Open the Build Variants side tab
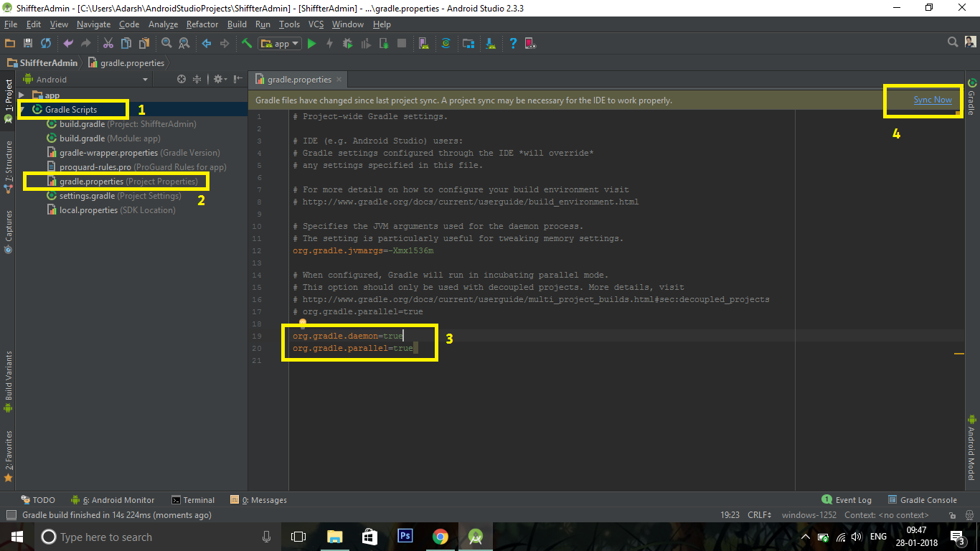980x551 pixels. 8,382
